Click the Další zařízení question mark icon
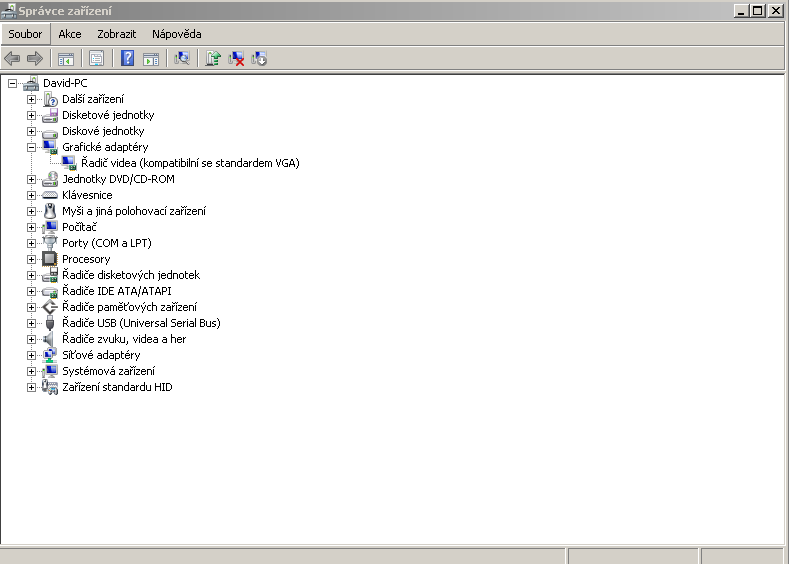The height and width of the screenshot is (564, 789). tap(50, 99)
